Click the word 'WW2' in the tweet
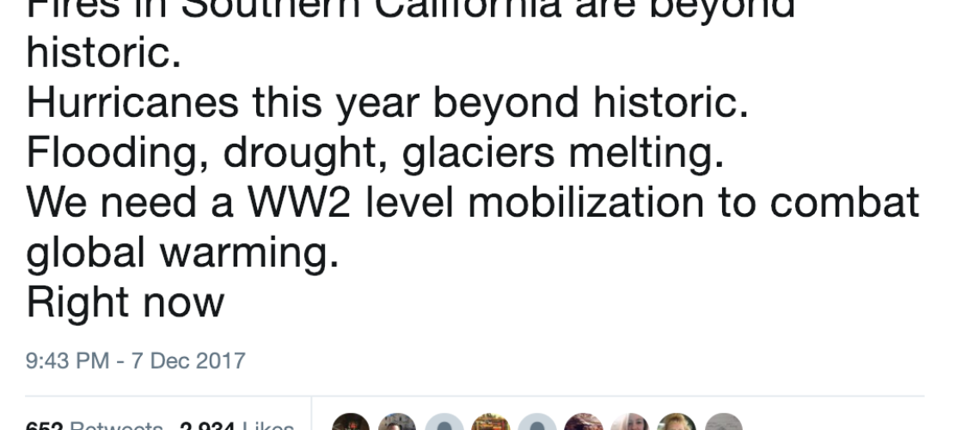The height and width of the screenshot is (430, 980). point(299,202)
